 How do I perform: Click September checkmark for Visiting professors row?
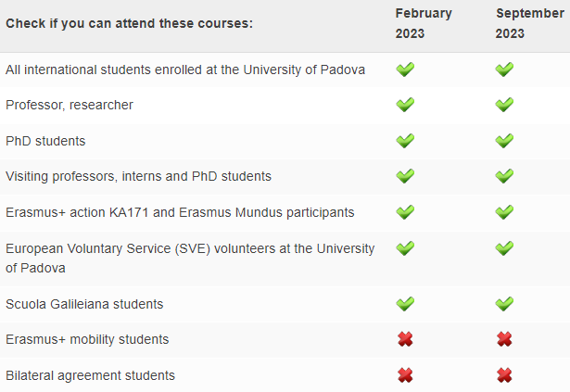[x=504, y=176]
